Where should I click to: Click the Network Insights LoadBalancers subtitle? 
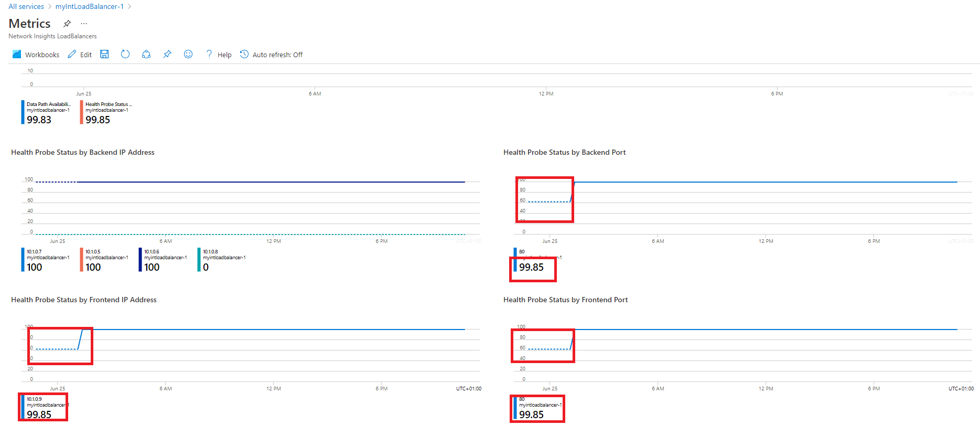point(52,36)
